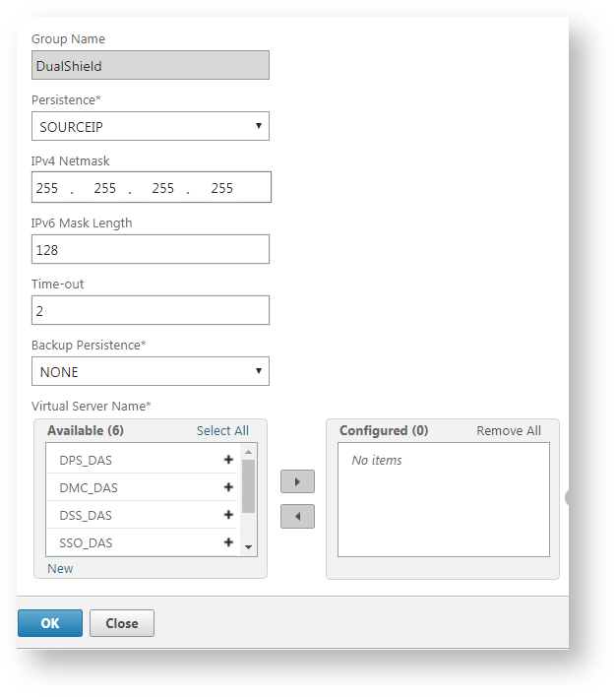Click the New link below Available list
The height and width of the screenshot is (697, 616).
pos(60,568)
